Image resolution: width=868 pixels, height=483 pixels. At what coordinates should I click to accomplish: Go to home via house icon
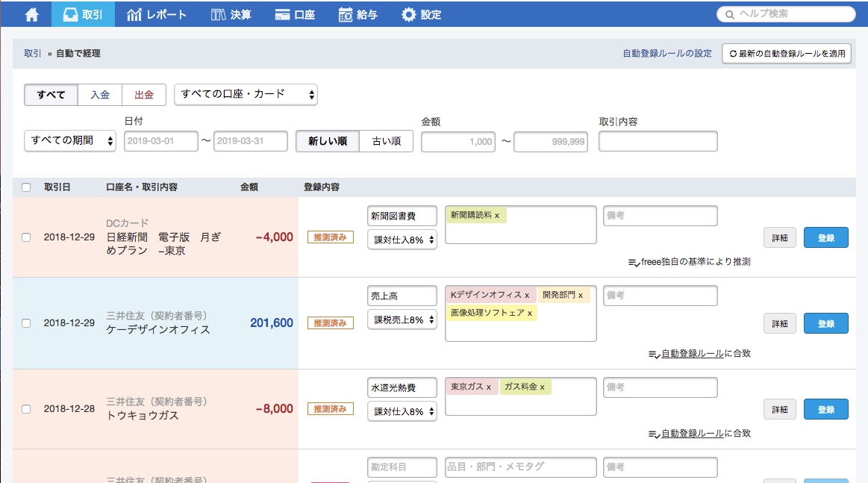click(x=32, y=14)
